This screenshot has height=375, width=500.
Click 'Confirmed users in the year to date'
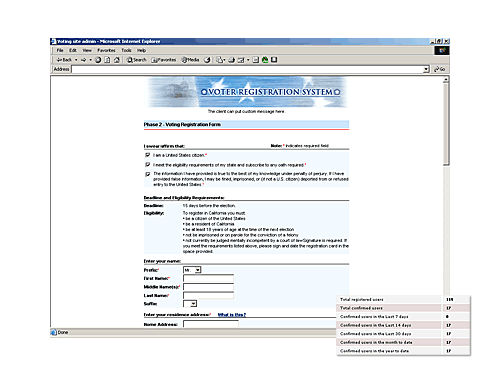(x=403, y=351)
